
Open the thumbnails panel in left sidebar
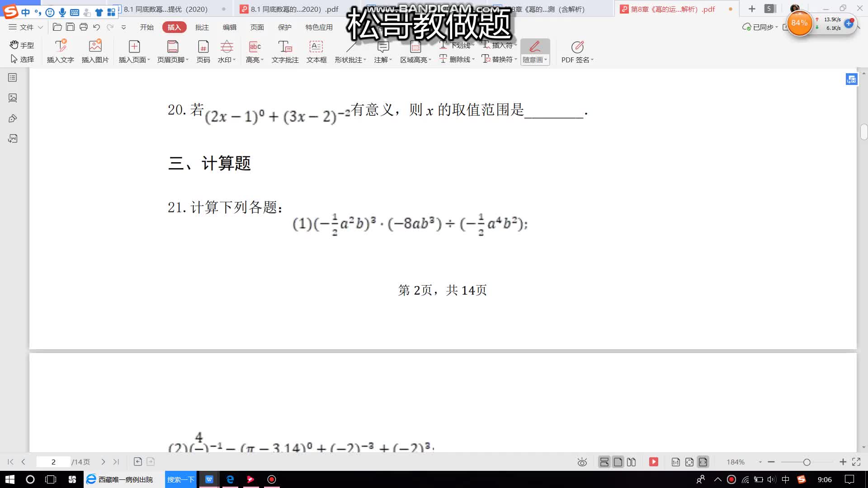pyautogui.click(x=13, y=98)
